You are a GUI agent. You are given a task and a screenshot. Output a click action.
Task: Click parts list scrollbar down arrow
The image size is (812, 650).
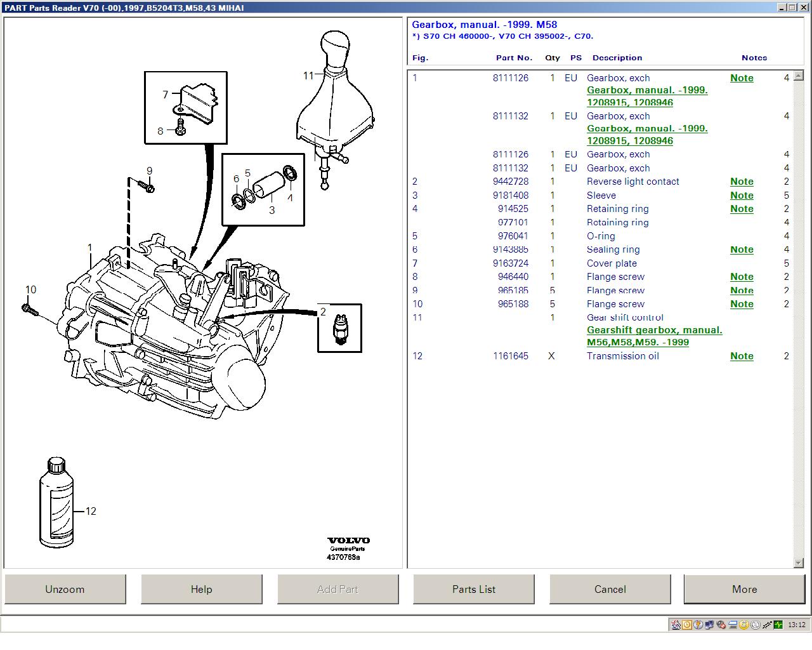[x=799, y=563]
